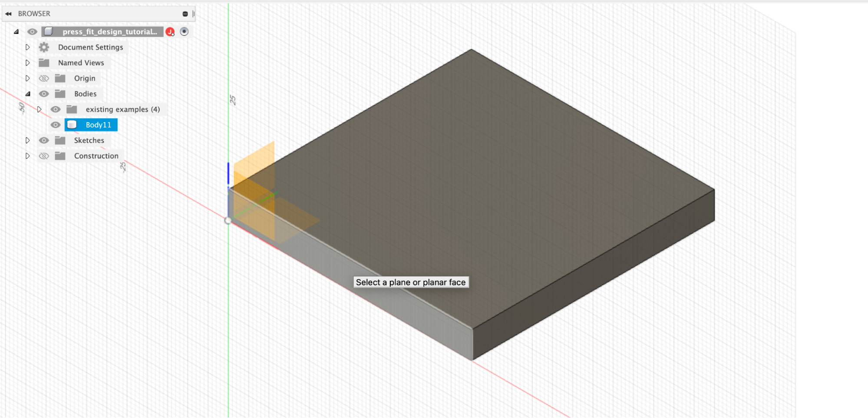Hide Body11 using its eye icon
The height and width of the screenshot is (418, 868).
pyautogui.click(x=56, y=125)
